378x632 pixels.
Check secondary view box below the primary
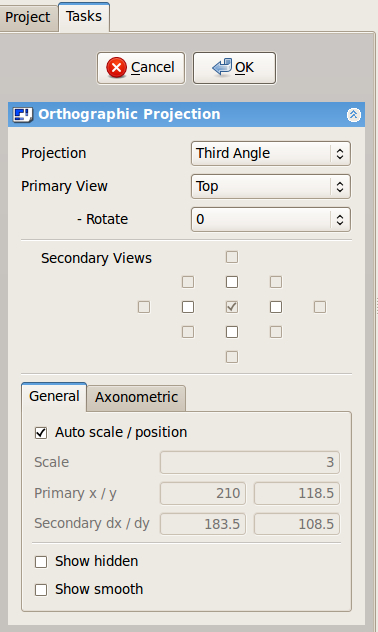(x=232, y=332)
